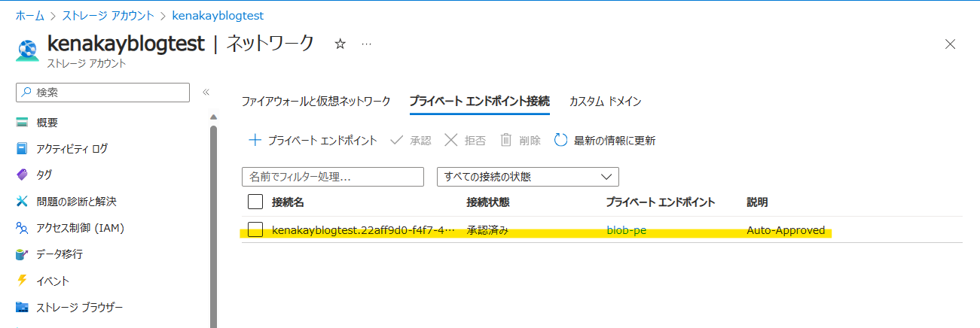980x328 pixels.
Task: Open 問題の診断と解決 menu item
Action: [x=76, y=202]
